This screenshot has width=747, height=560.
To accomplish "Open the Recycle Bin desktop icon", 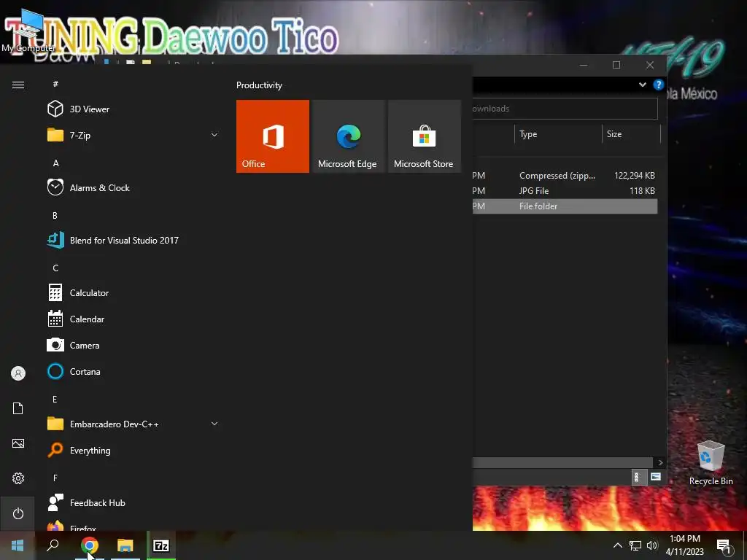I will 711,463.
